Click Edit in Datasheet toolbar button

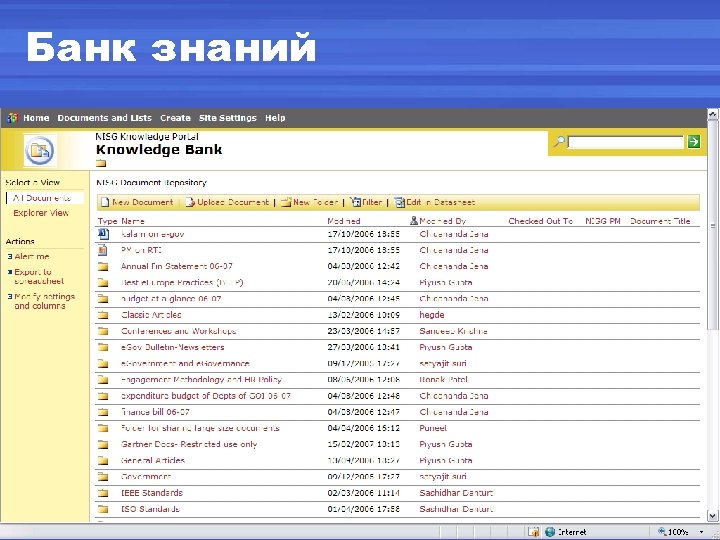pyautogui.click(x=434, y=202)
